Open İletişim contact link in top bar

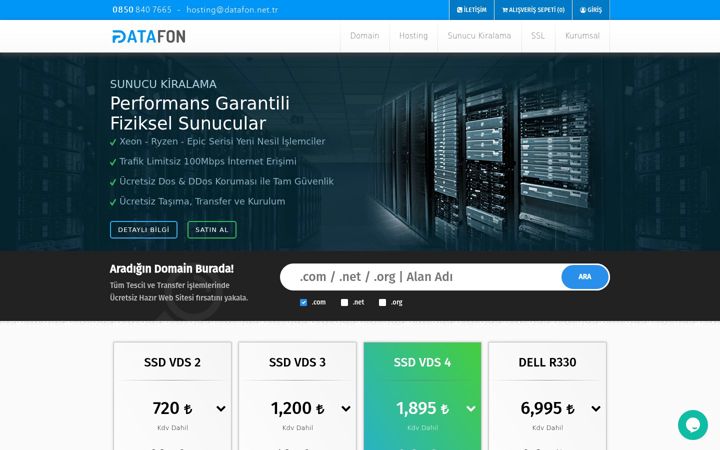(x=472, y=10)
